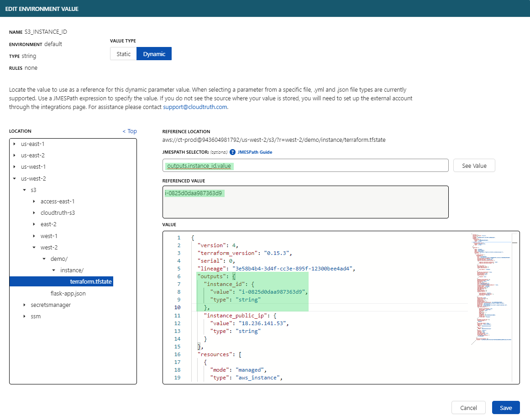
Task: Click the demo/ folder label
Action: point(59,259)
